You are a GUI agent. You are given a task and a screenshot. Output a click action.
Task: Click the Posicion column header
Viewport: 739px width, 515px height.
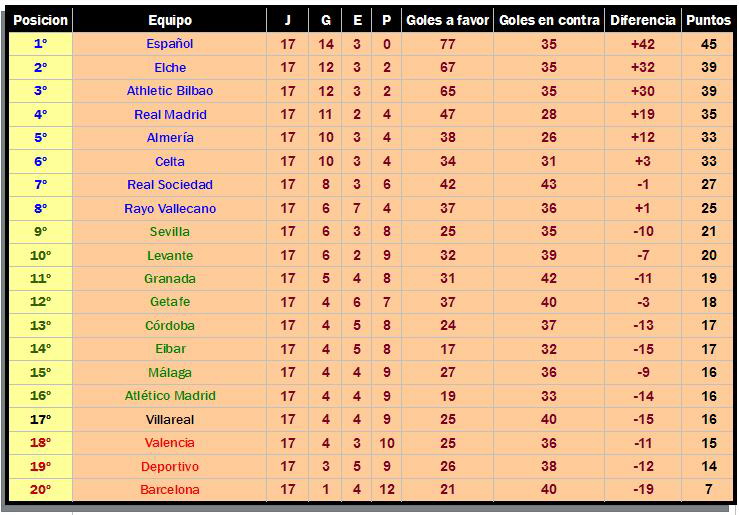tap(41, 20)
